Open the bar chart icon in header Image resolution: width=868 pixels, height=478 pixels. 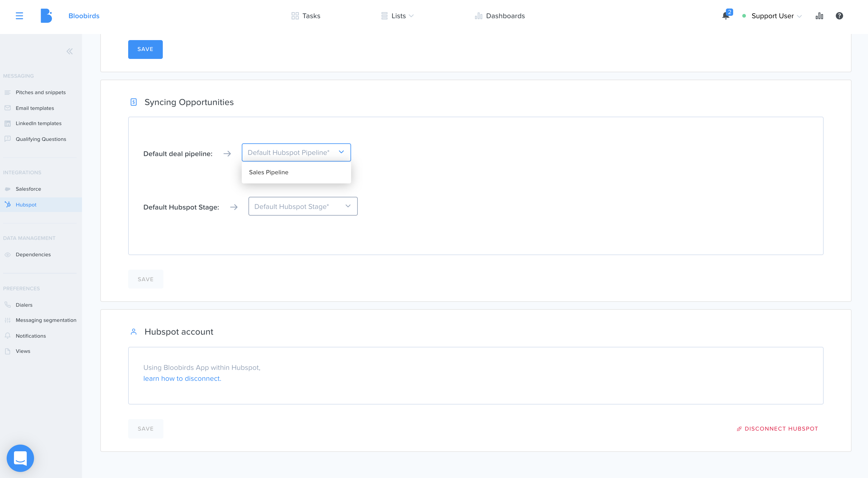coord(819,16)
